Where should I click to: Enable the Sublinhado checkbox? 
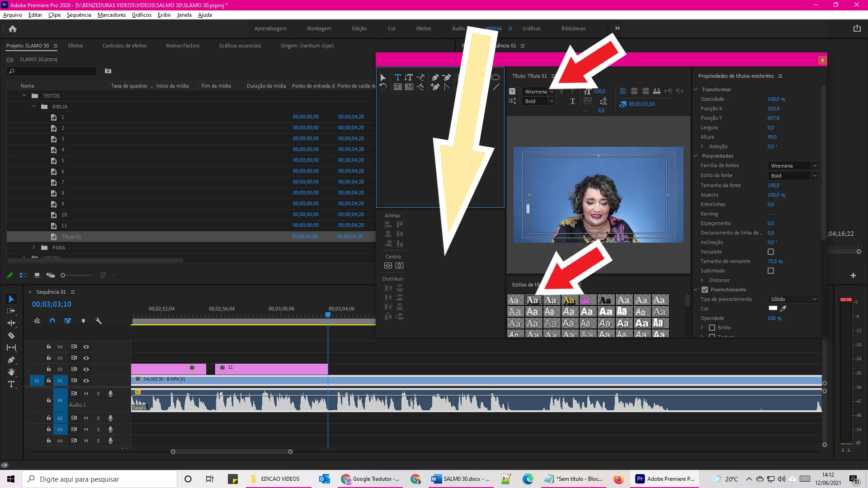click(x=771, y=271)
